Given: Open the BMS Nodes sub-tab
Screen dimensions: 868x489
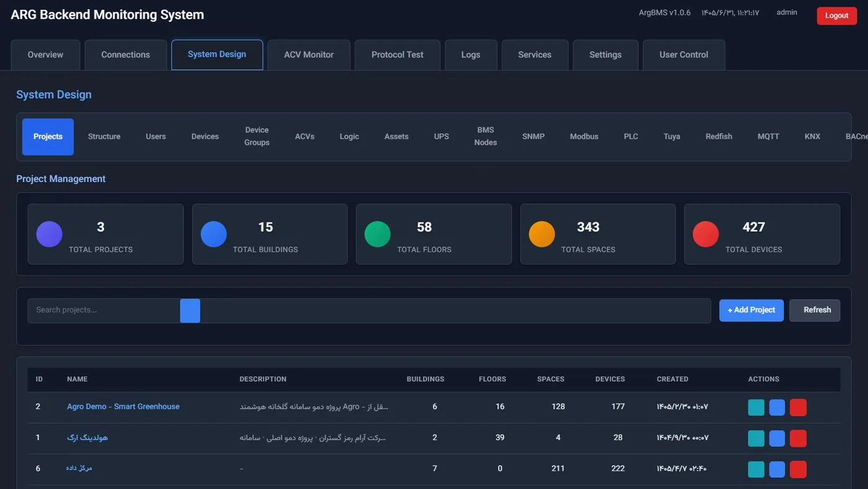Looking at the screenshot, I should [485, 137].
